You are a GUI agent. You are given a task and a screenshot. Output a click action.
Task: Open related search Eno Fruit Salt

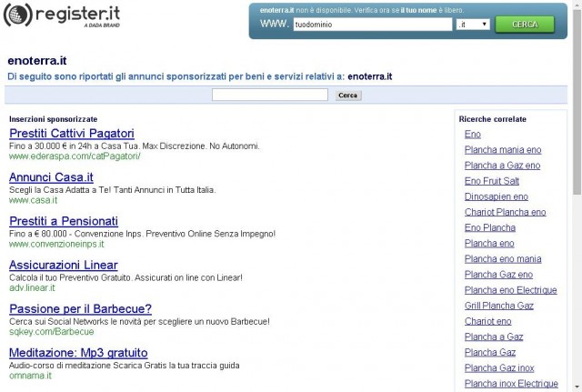tap(492, 181)
